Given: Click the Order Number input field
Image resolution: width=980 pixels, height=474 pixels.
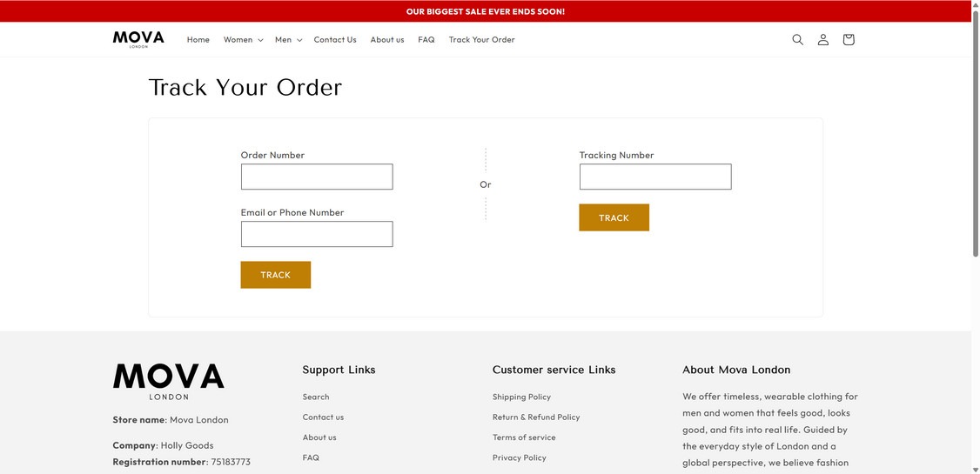Looking at the screenshot, I should coord(317,177).
